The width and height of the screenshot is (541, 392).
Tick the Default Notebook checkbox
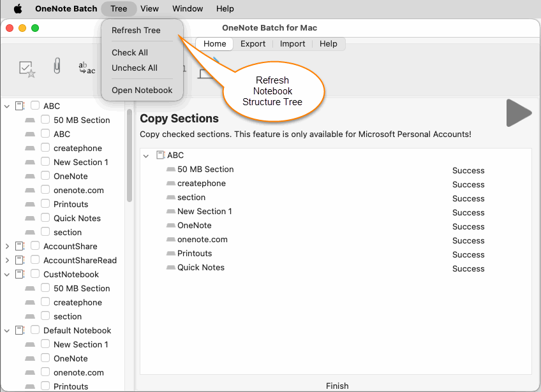coord(35,330)
